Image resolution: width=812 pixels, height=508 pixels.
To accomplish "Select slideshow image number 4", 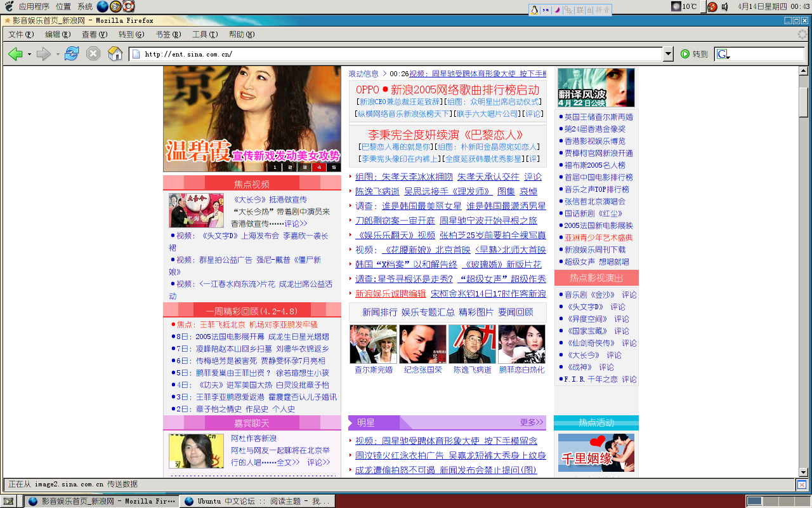I will point(318,168).
